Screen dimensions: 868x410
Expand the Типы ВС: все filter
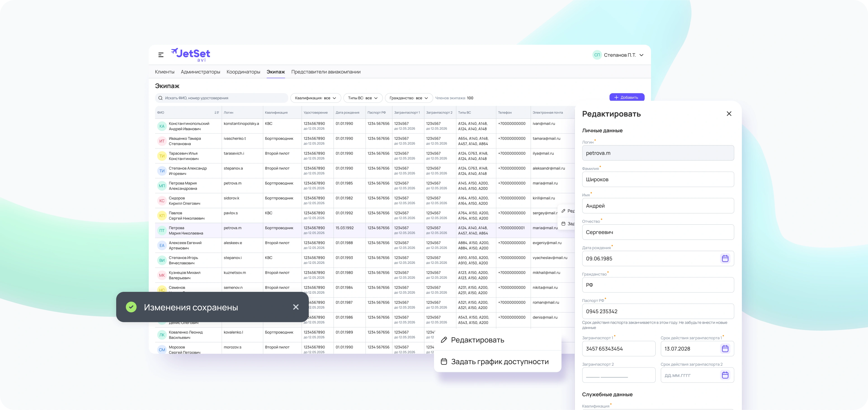(x=363, y=98)
